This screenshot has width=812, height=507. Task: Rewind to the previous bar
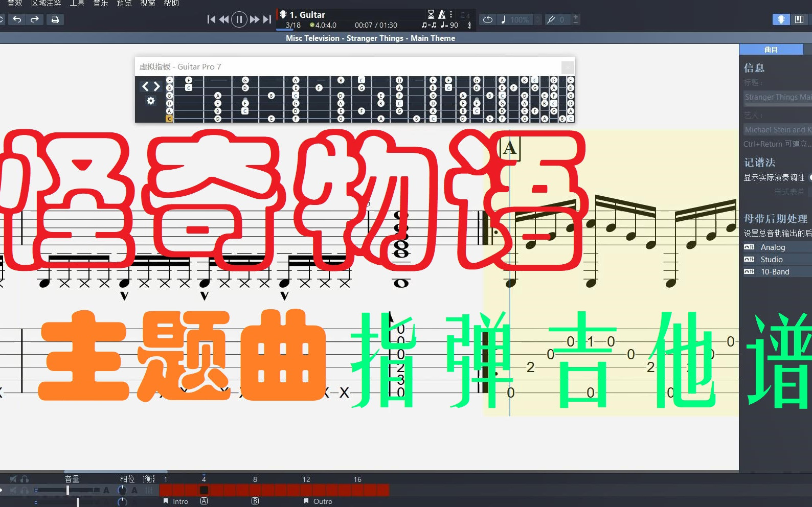(x=224, y=19)
